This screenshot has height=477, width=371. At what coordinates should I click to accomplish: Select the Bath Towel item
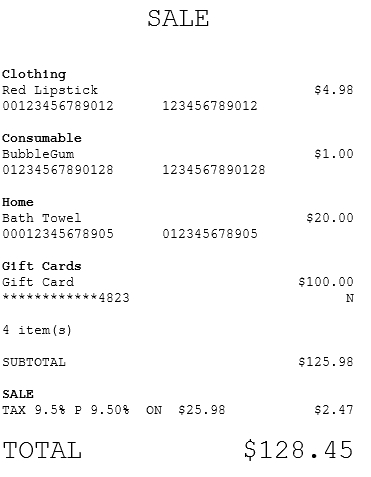coord(42,218)
